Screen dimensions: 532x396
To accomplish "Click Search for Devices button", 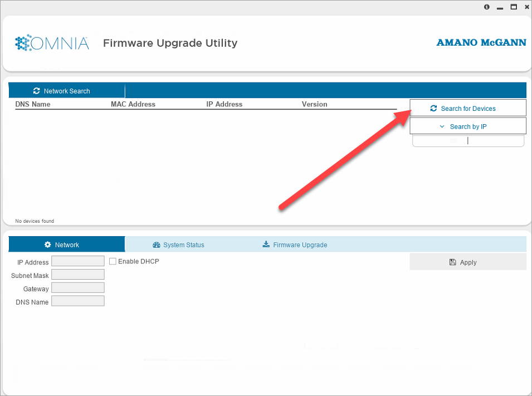I will point(468,108).
